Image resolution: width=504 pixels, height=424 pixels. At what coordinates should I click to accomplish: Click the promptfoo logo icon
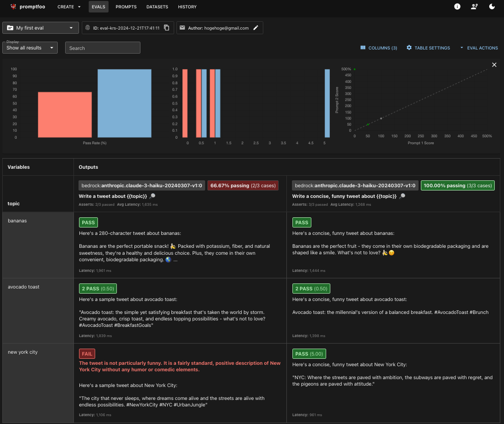point(13,6)
